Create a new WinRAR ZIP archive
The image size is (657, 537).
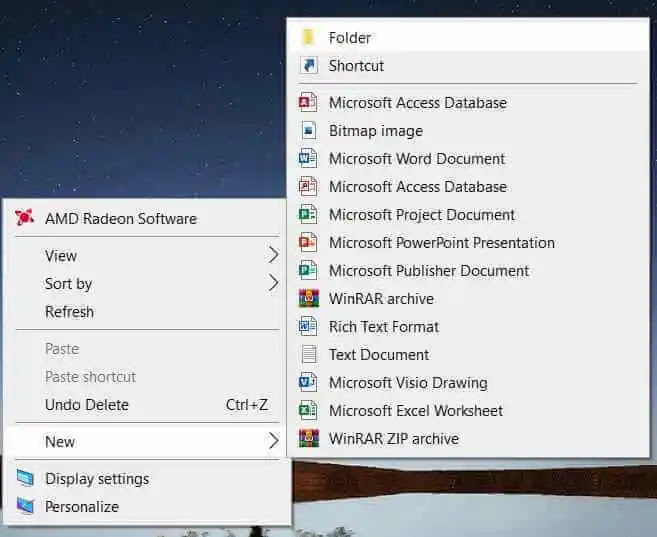click(x=468, y=439)
